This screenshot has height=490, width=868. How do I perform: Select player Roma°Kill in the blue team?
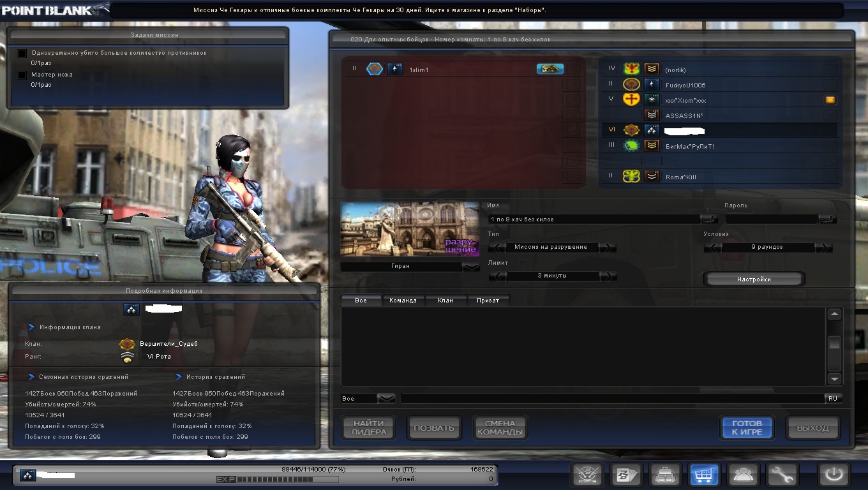click(x=721, y=176)
